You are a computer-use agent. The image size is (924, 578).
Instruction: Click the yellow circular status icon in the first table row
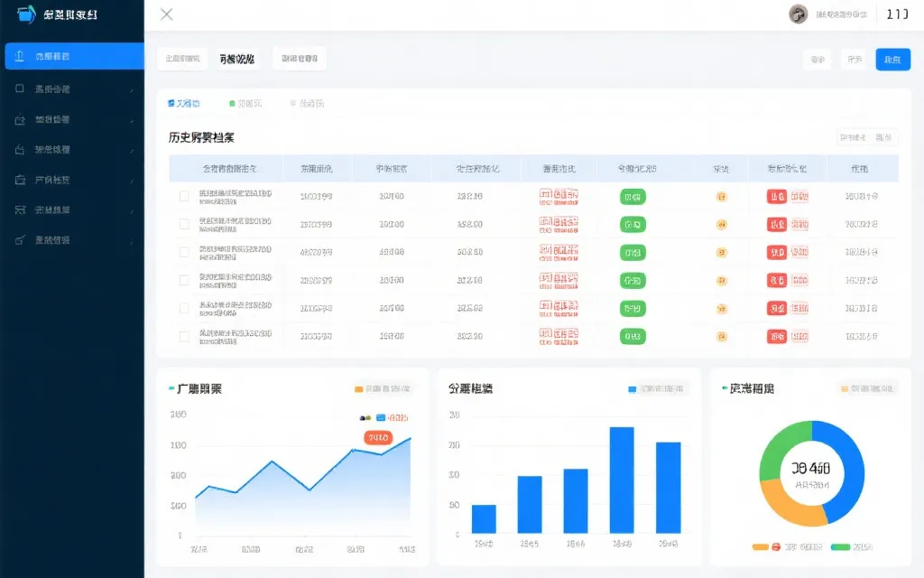pyautogui.click(x=721, y=195)
